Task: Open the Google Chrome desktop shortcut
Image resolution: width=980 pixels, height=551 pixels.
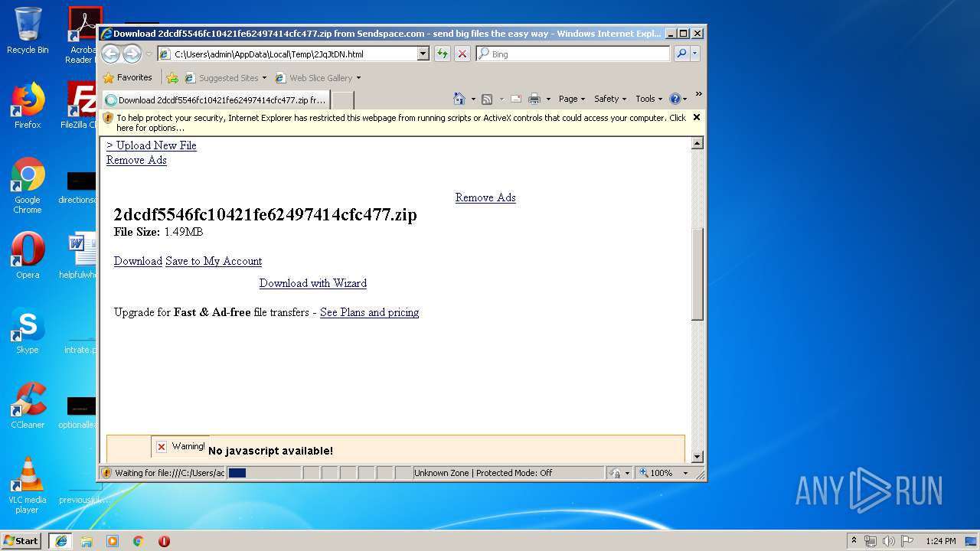Action: (28, 185)
